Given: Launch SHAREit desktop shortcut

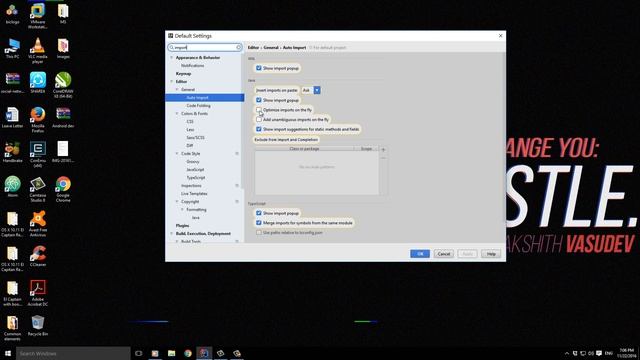Looking at the screenshot, I should pos(38,83).
